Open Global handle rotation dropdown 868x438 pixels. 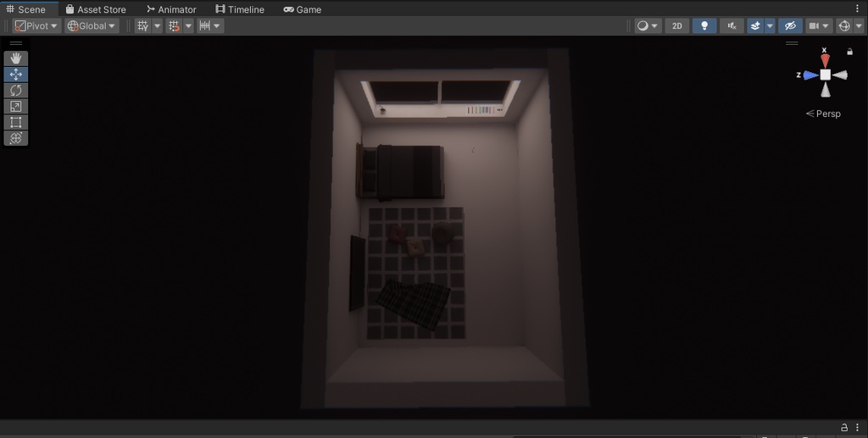pyautogui.click(x=92, y=26)
